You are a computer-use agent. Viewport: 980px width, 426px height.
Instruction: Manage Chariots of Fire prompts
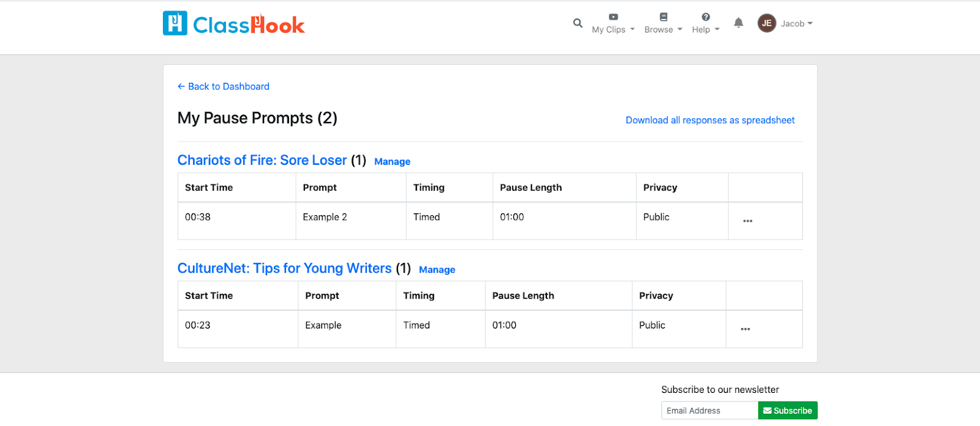[392, 162]
